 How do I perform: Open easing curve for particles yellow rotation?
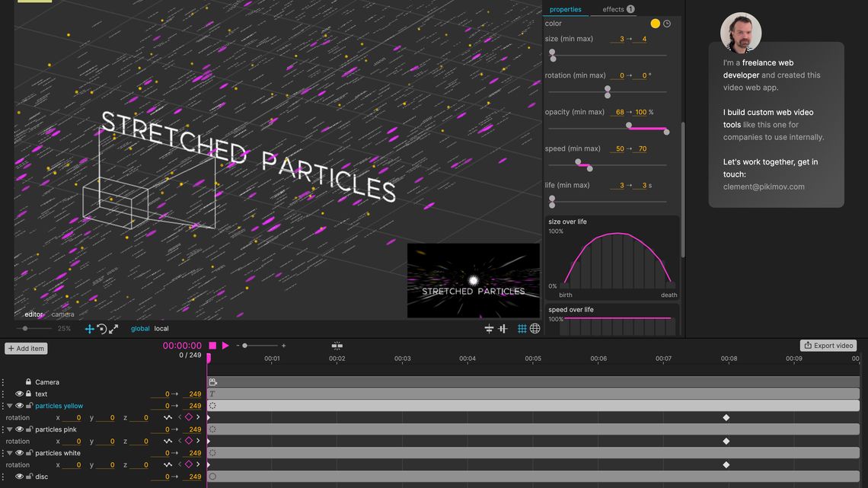point(168,418)
